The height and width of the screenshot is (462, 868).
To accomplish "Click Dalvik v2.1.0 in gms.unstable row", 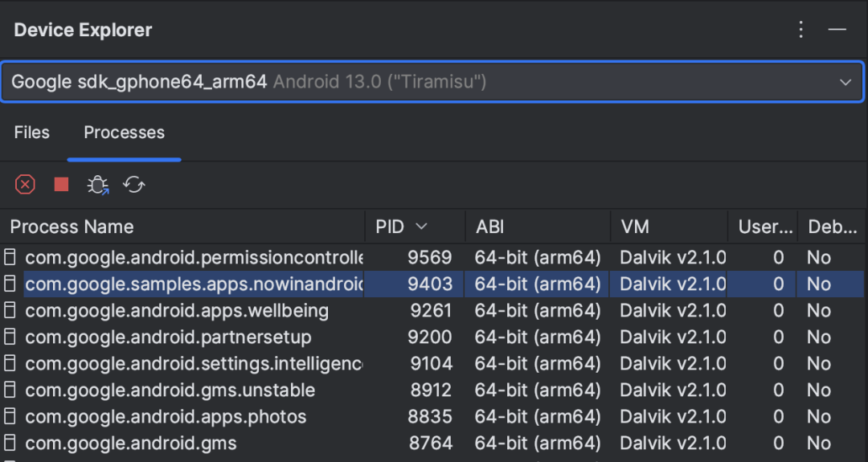I will (673, 390).
